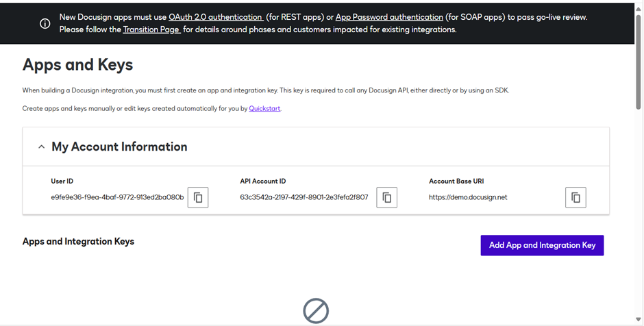
Task: Open the OAuth 2.0 authentication link
Action: coord(215,17)
